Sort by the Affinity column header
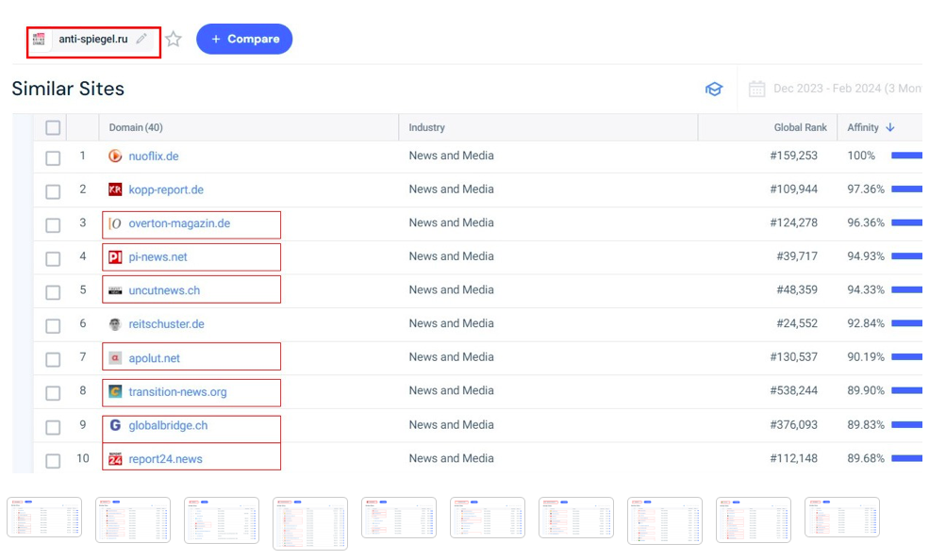Image resolution: width=946 pixels, height=560 pixels. tap(863, 128)
